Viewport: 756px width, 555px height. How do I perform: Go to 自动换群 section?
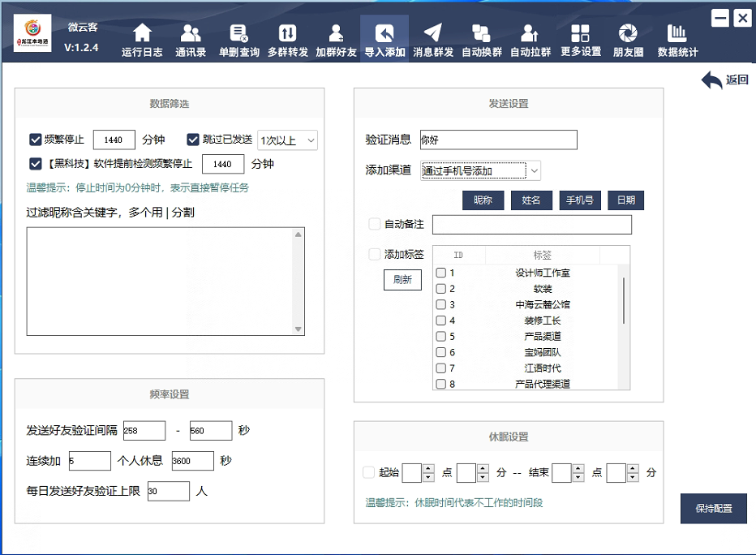[x=482, y=37]
